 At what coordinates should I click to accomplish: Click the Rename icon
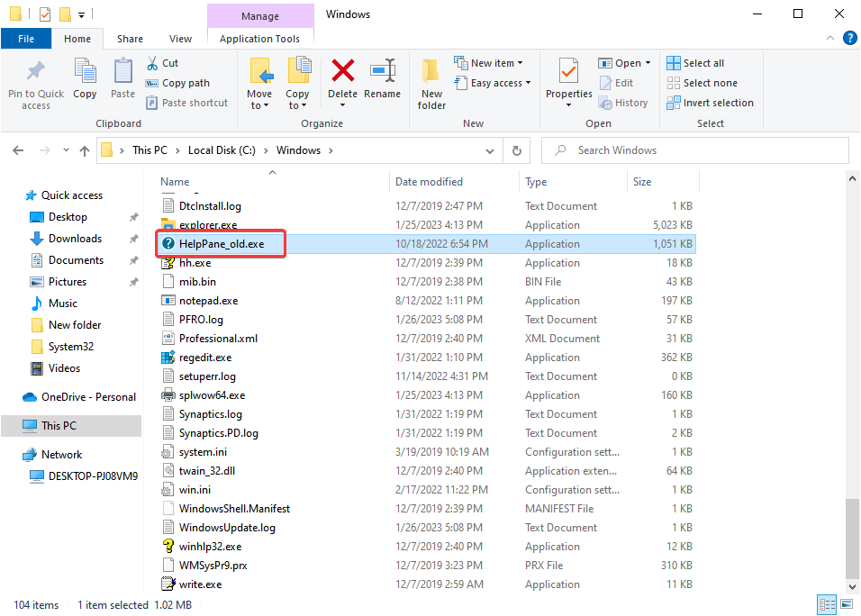coord(383,71)
